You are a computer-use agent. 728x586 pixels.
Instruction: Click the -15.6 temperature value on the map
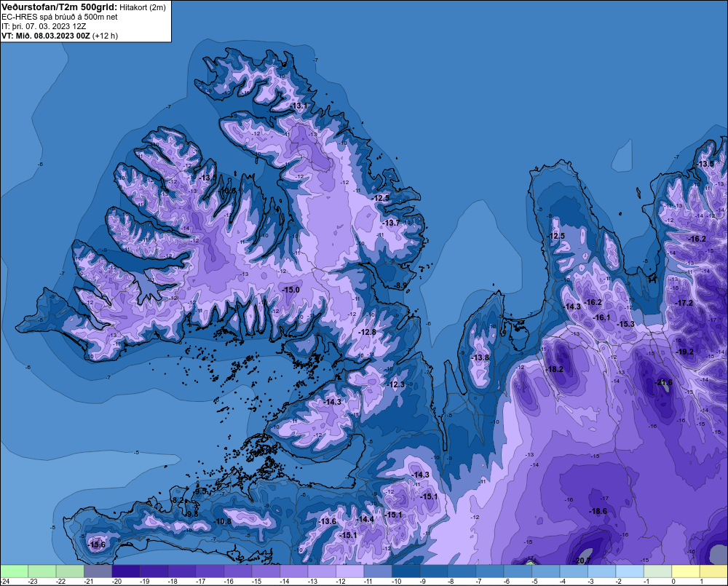(97, 545)
